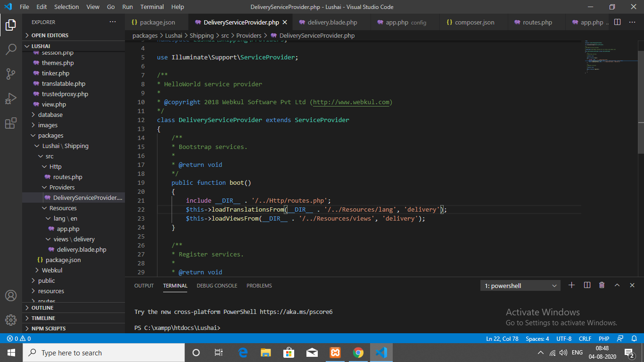Change language mode via PHP status item
Viewport: 644px width, 362px height.
(x=604, y=338)
